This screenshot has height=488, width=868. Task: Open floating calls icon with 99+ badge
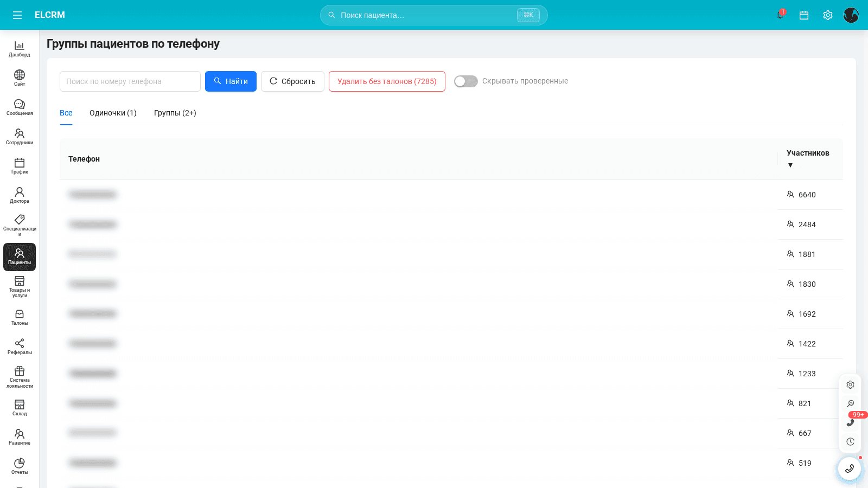(850, 422)
